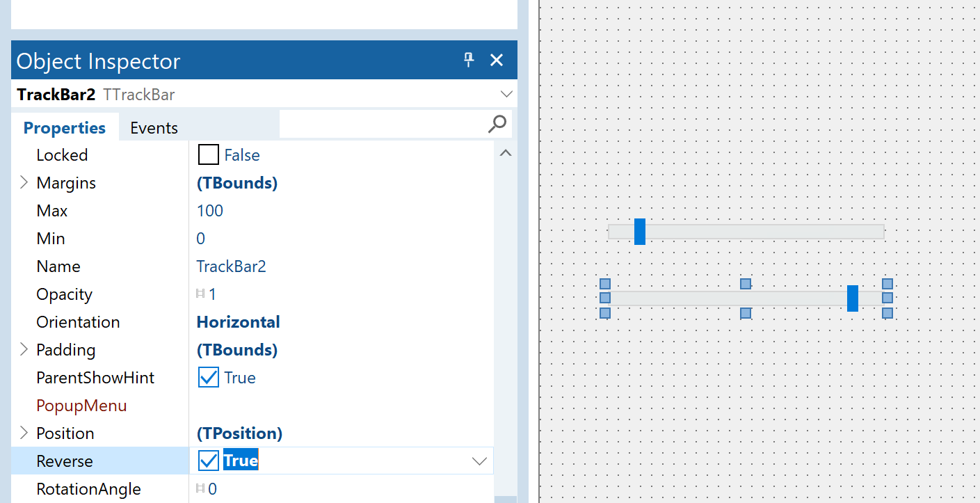
Task: Click the property search magnifier icon
Action: click(x=497, y=125)
